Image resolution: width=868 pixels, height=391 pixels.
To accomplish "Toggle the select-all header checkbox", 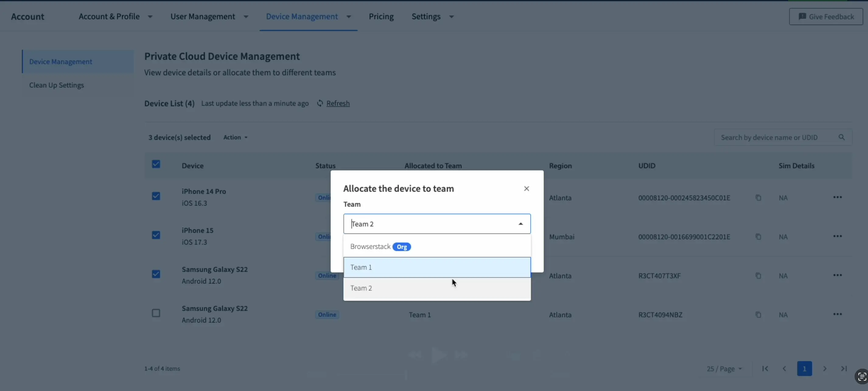I will tap(156, 164).
